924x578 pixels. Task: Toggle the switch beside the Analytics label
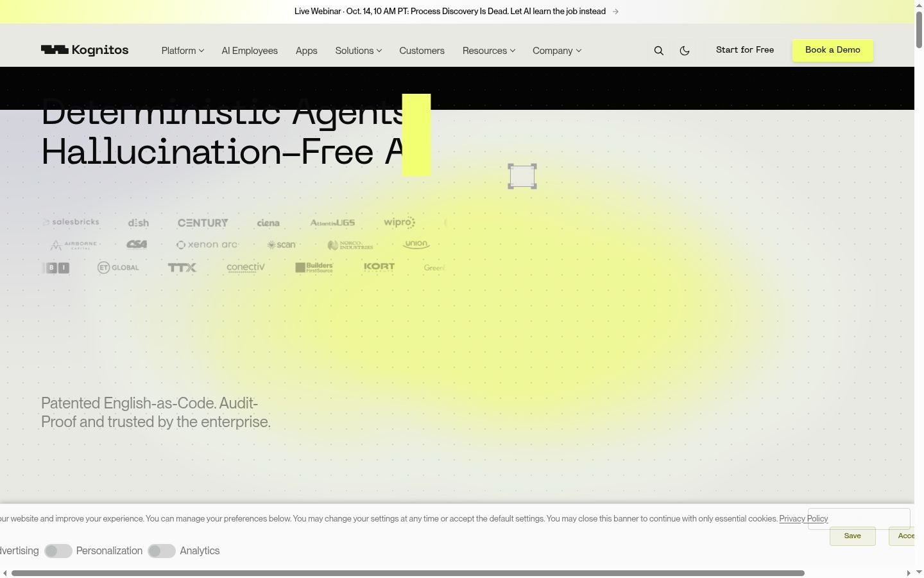coord(162,551)
